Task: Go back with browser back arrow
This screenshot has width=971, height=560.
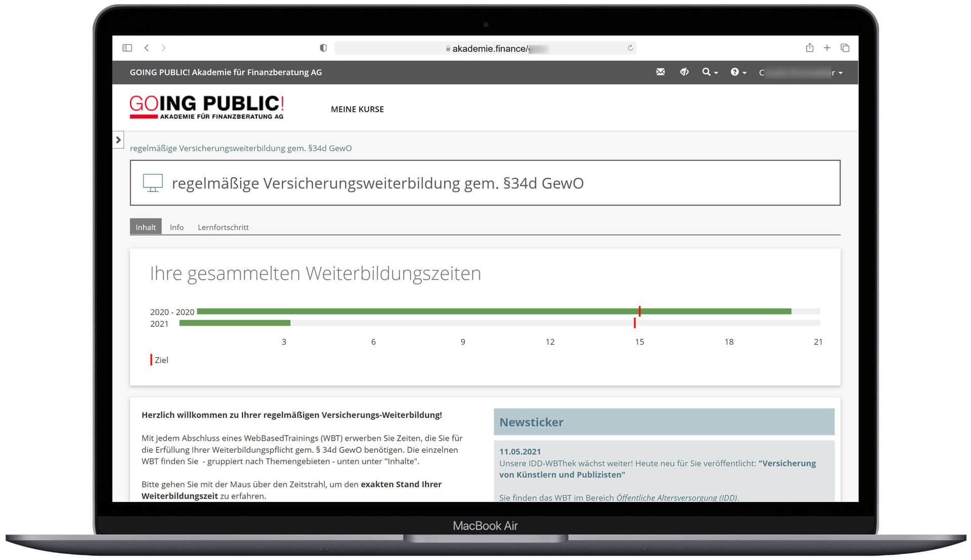Action: pyautogui.click(x=147, y=48)
